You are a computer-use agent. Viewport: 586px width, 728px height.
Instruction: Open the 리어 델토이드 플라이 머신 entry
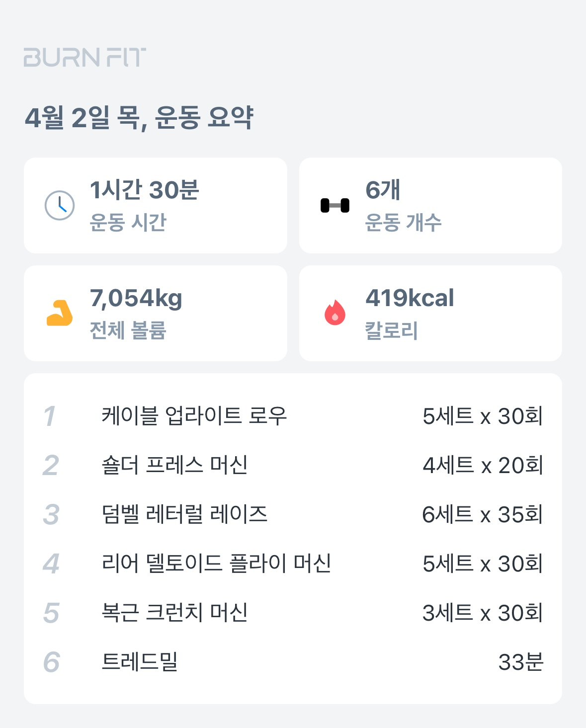[x=216, y=564]
